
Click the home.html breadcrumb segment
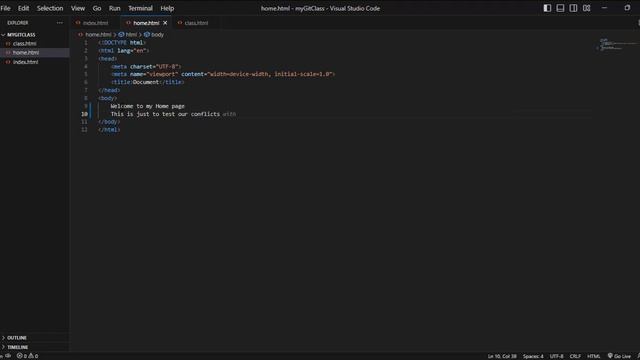point(98,35)
